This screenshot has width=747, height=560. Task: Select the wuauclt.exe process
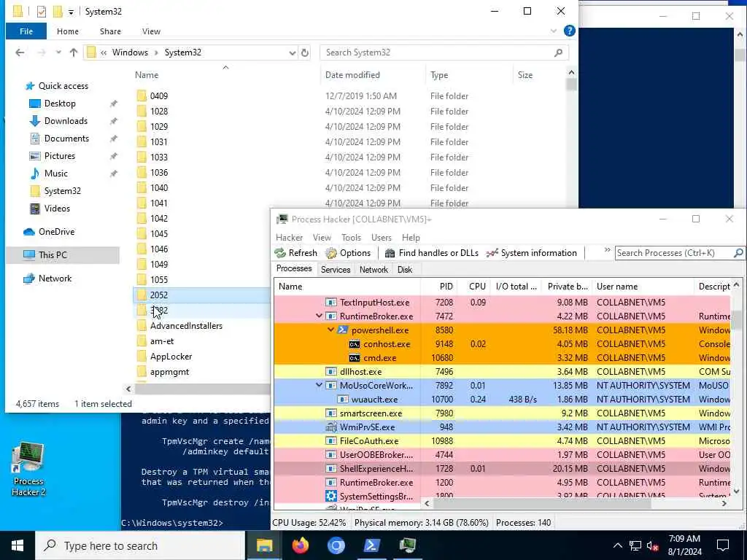[502, 399]
